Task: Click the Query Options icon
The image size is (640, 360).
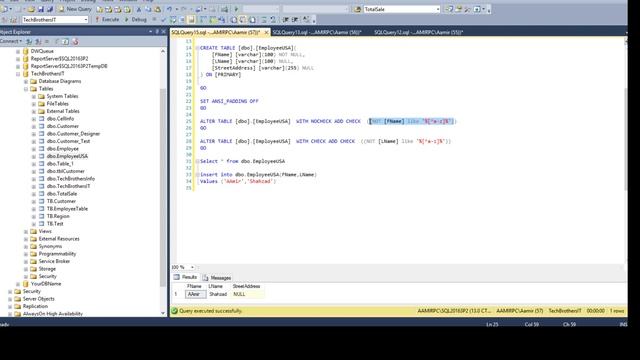Action: 182,20
